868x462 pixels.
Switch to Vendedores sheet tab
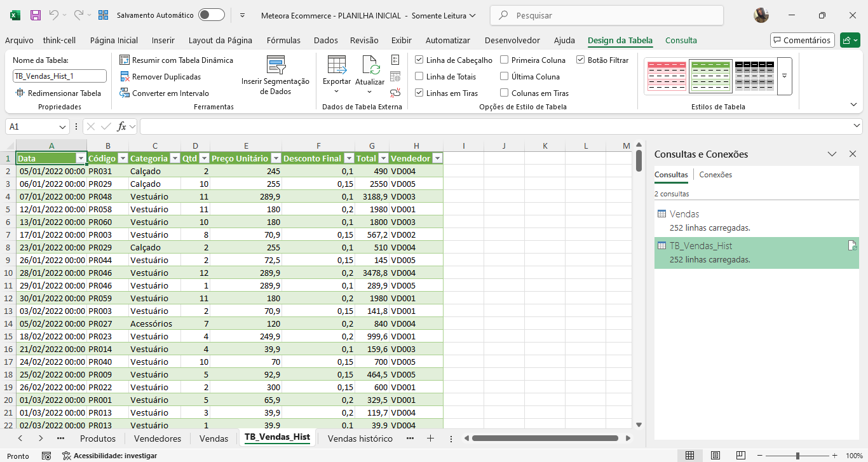pos(158,438)
